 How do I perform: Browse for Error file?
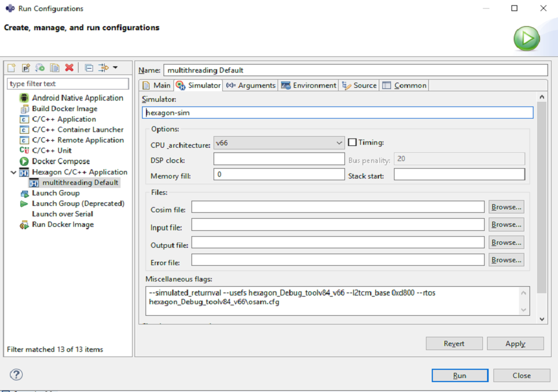tap(506, 259)
